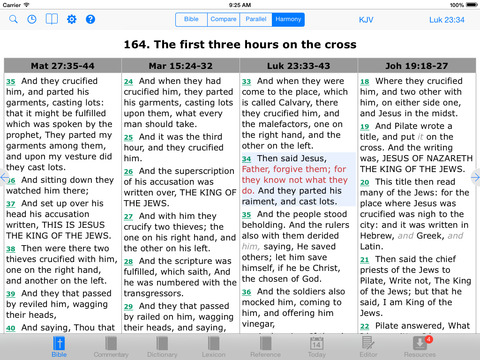Tap verse number 20 in John column
The image size is (480, 360).
tap(365, 182)
